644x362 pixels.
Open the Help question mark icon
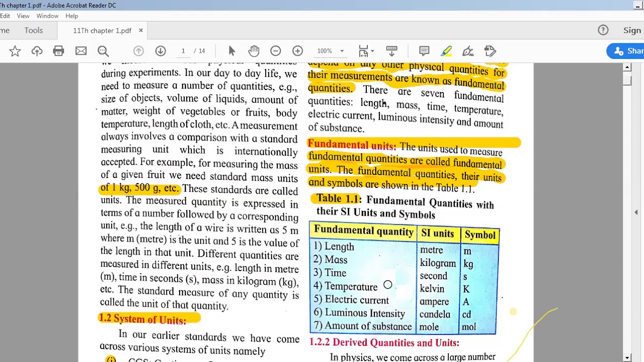(x=603, y=30)
